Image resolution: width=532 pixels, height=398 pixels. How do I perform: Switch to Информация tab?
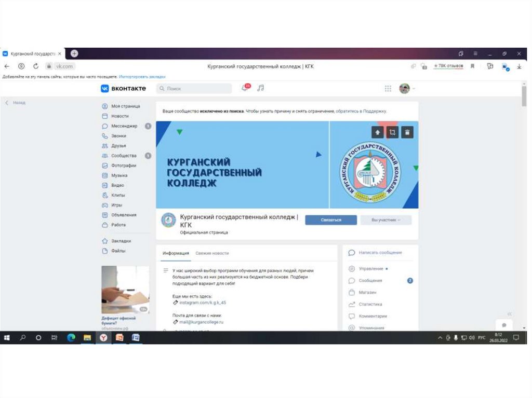click(x=176, y=253)
